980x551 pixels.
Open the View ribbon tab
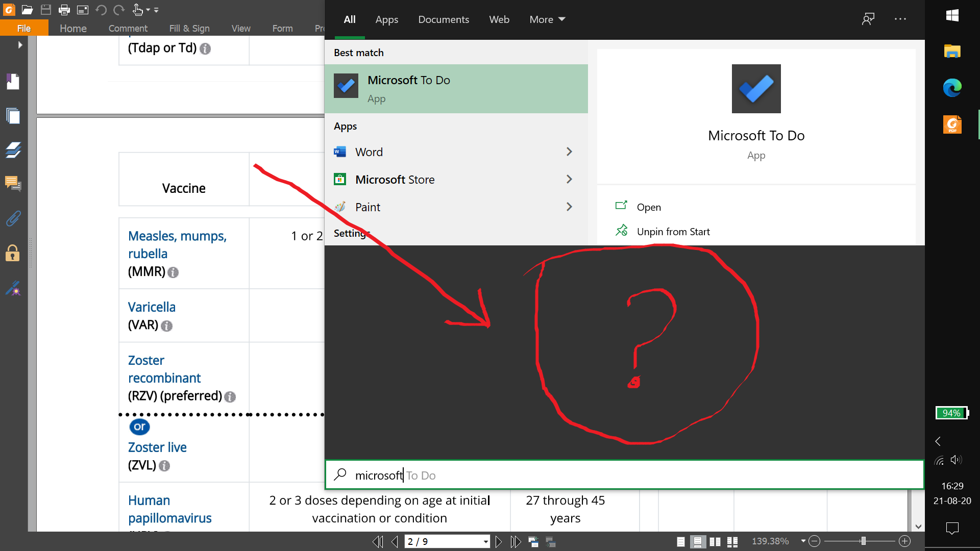241,28
